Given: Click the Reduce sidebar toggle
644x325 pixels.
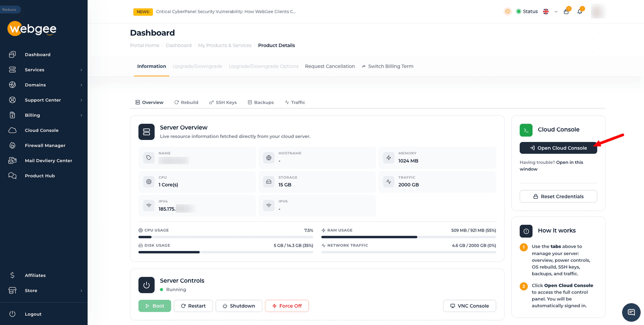Looking at the screenshot, I should tap(9, 9).
